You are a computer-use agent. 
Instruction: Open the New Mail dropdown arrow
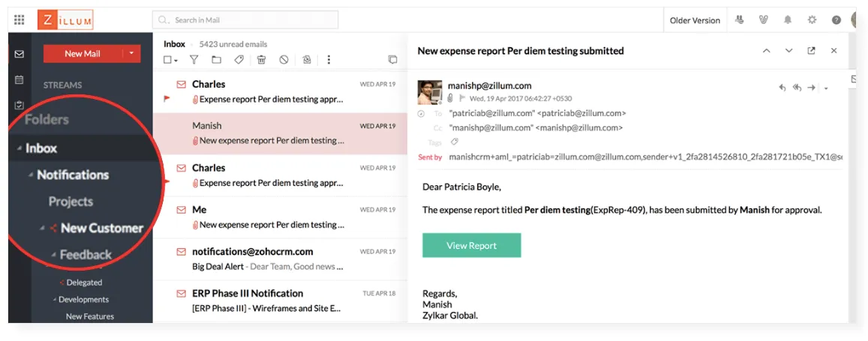tap(131, 53)
